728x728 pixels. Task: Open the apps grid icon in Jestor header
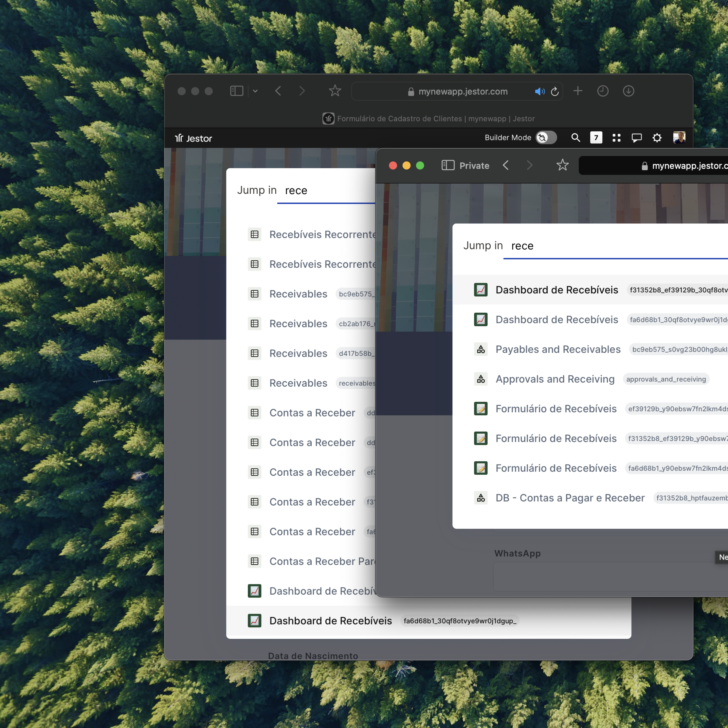point(616,138)
